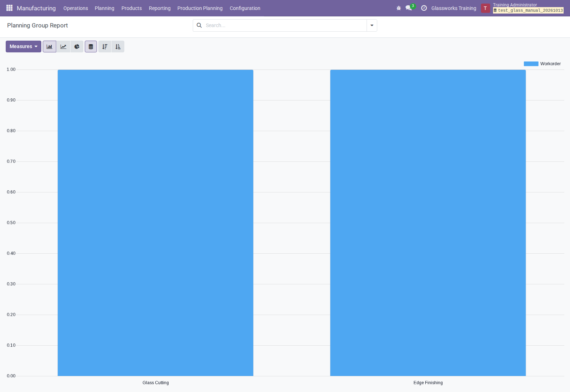Screen dimensions: 570x392
Task: Click the Glass Cutting bar
Action: [x=155, y=223]
